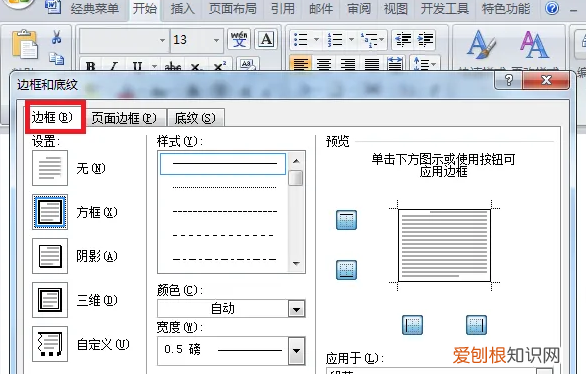Click the align right icon

click(348, 64)
